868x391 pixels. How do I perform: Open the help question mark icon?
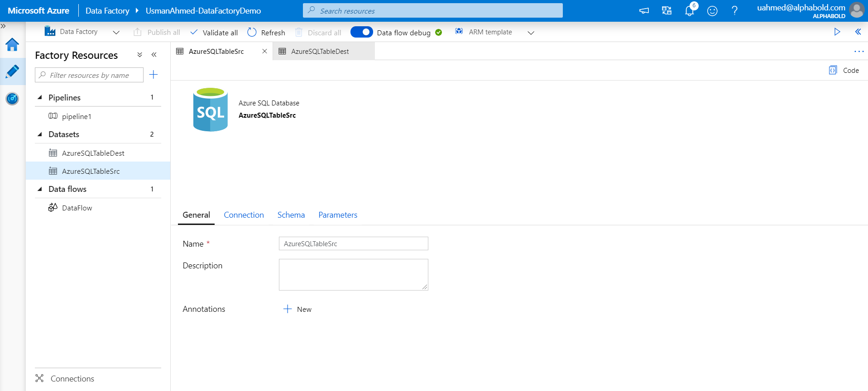734,11
